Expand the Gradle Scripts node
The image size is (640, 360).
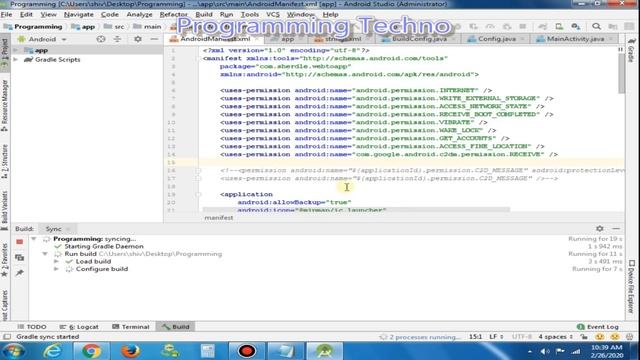click(x=16, y=60)
